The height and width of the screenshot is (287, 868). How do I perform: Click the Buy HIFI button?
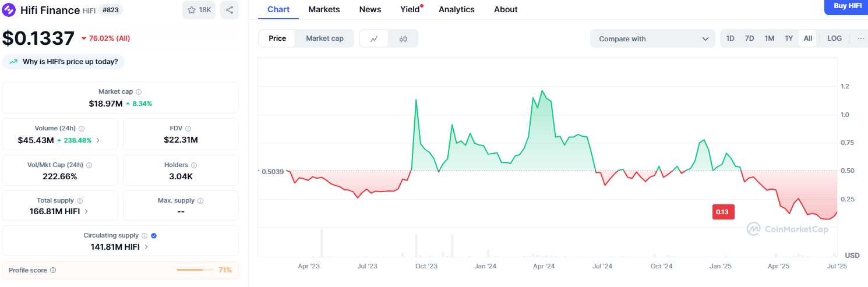(x=848, y=6)
